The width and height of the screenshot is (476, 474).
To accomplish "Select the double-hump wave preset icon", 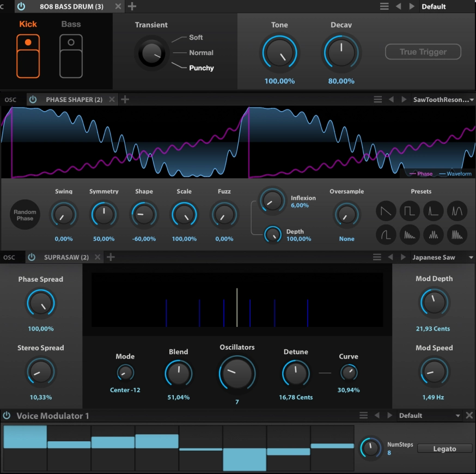I will point(456,211).
